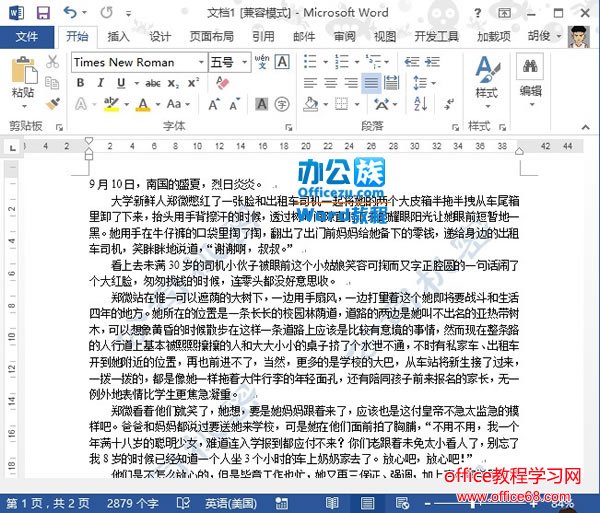Viewport: 600px width, 513px height.
Task: Pick the yellow text highlight color
Action: click(111, 104)
